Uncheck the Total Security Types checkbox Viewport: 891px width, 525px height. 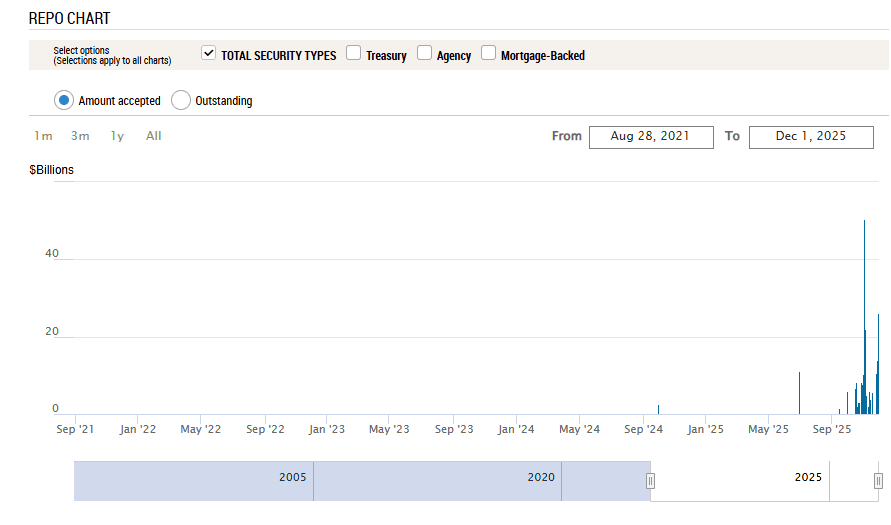(x=209, y=54)
